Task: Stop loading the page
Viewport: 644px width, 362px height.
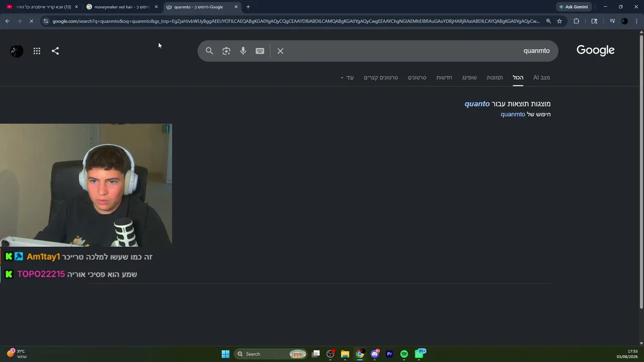Action: click(31, 21)
